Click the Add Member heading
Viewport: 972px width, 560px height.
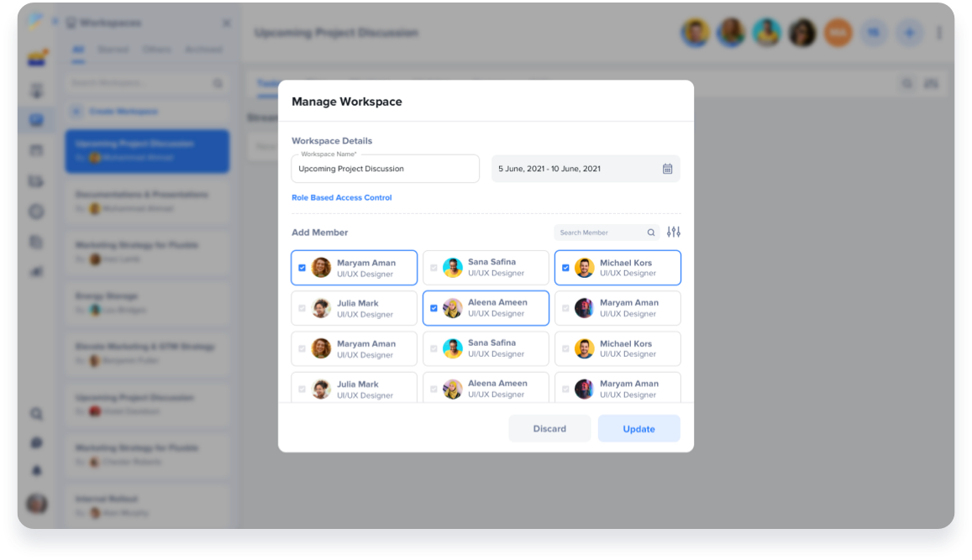(x=320, y=233)
